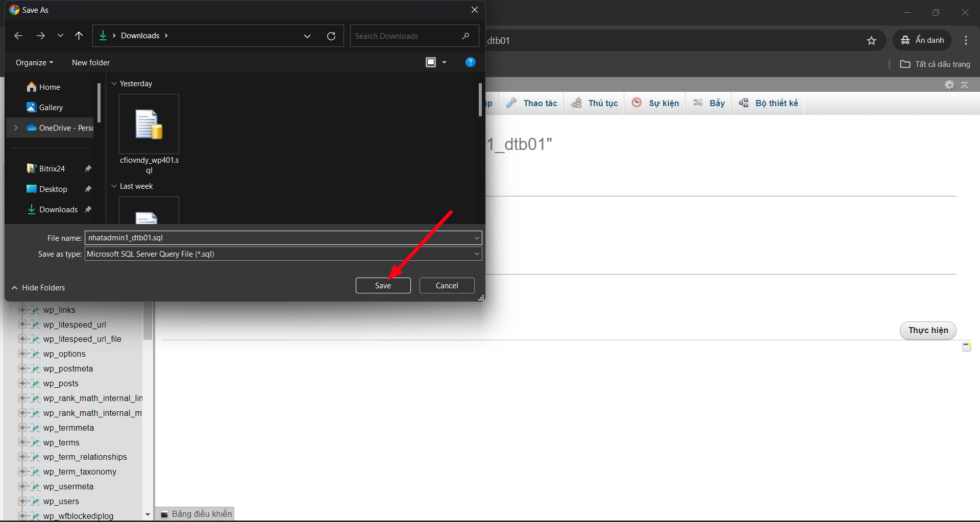Image resolution: width=980 pixels, height=522 pixels.
Task: Go back in the Save As dialog
Action: pyautogui.click(x=18, y=36)
